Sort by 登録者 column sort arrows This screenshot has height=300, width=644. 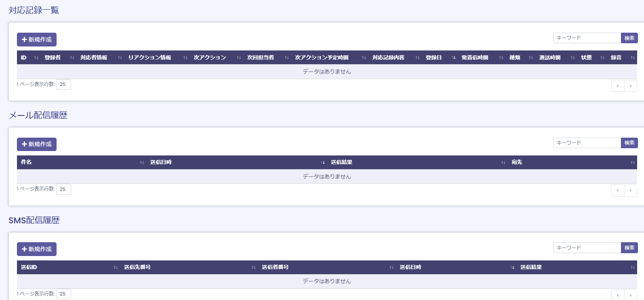(72, 58)
